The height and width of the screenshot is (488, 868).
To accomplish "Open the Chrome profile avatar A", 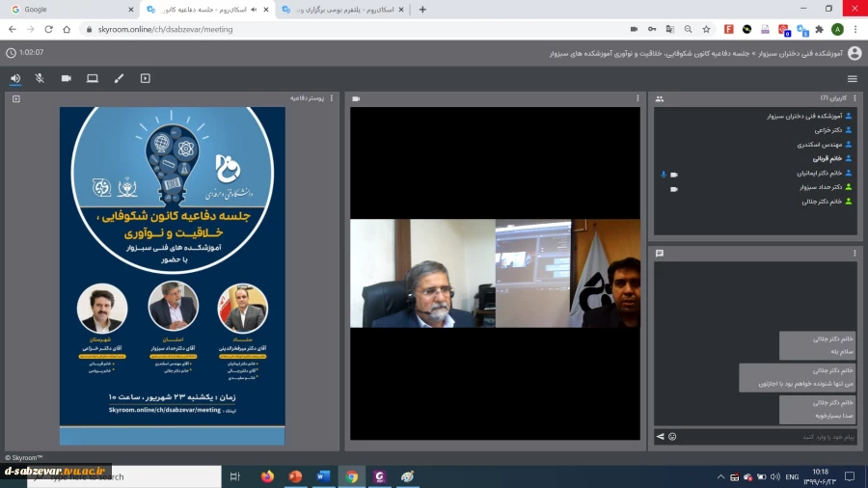I will click(x=837, y=29).
